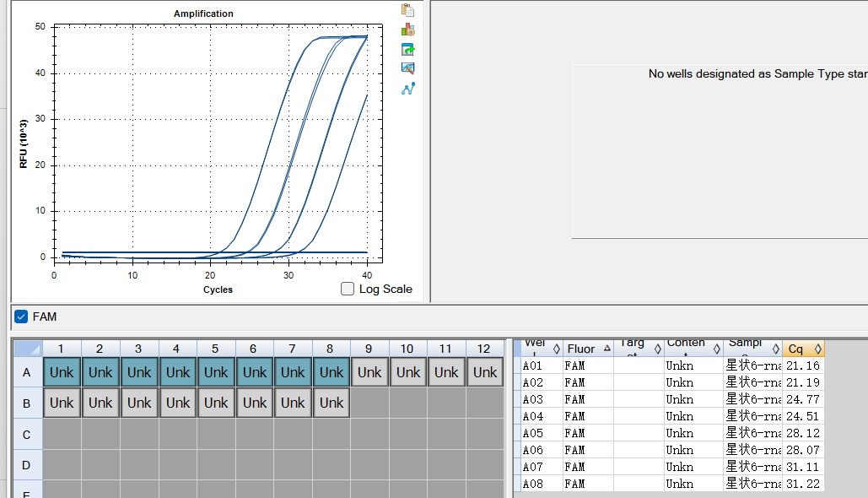Toggle well A1 Unk

coord(62,372)
